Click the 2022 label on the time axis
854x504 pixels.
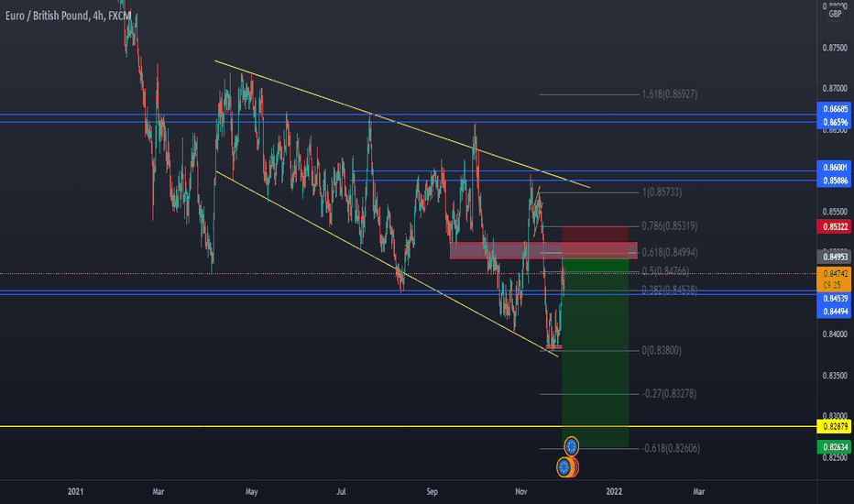click(x=614, y=491)
